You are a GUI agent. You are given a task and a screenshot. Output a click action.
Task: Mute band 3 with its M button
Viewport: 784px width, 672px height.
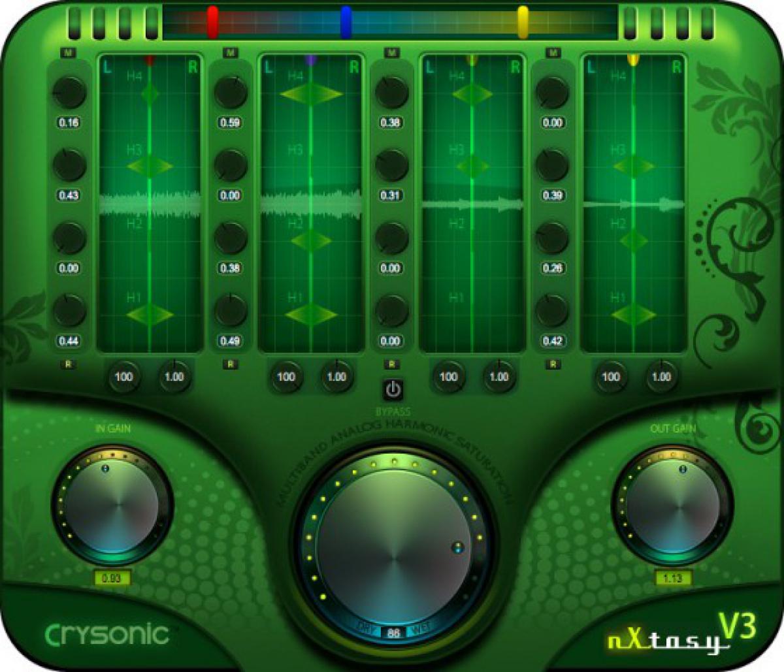tap(391, 52)
